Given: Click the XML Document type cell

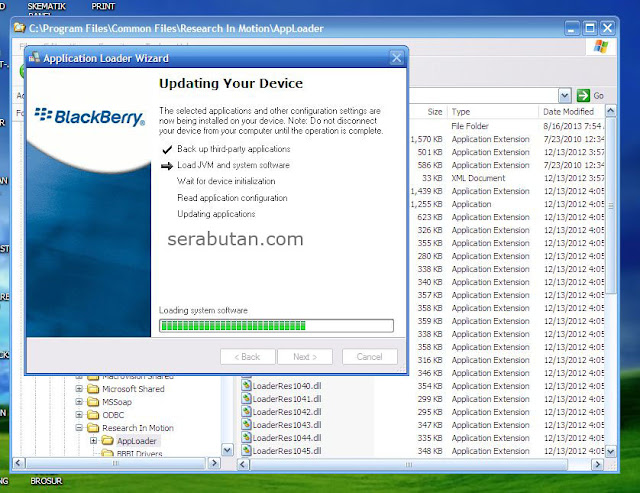Looking at the screenshot, I should pos(478,178).
